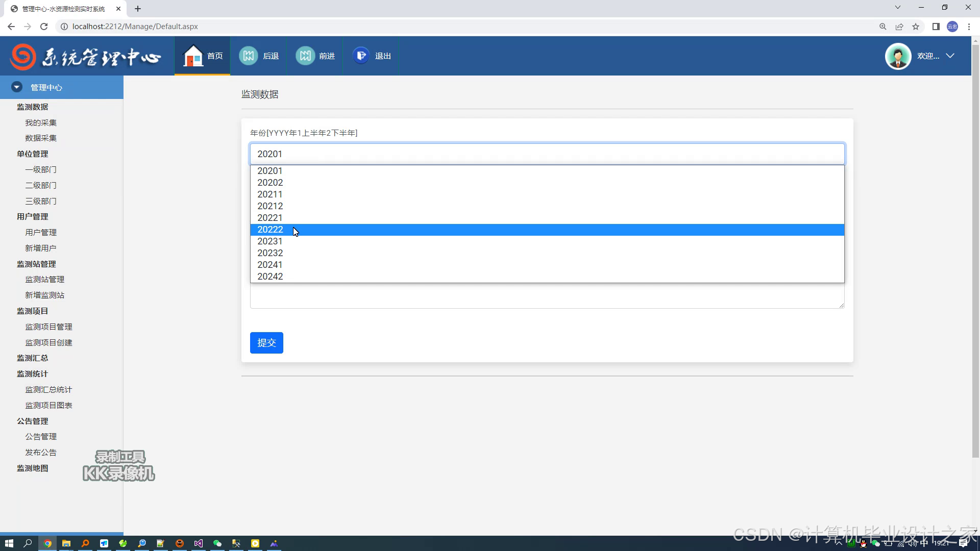Select 20241 from the year list

tap(547, 265)
